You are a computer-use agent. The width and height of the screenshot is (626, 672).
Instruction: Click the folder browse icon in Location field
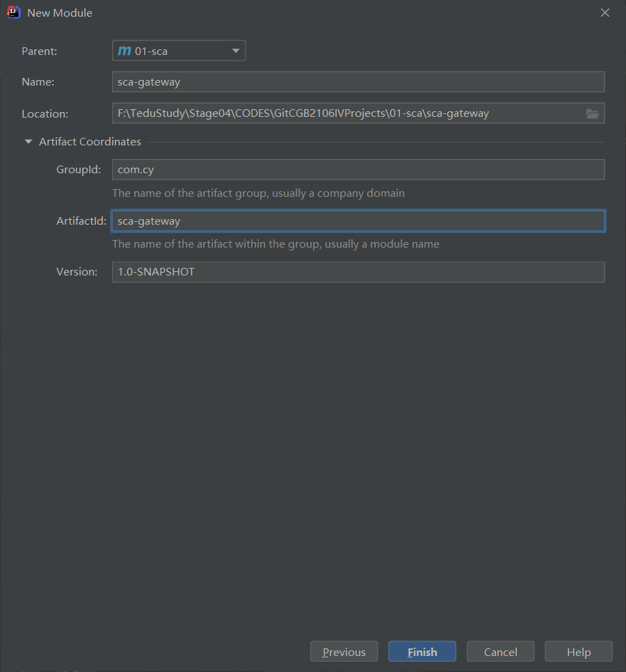click(593, 113)
